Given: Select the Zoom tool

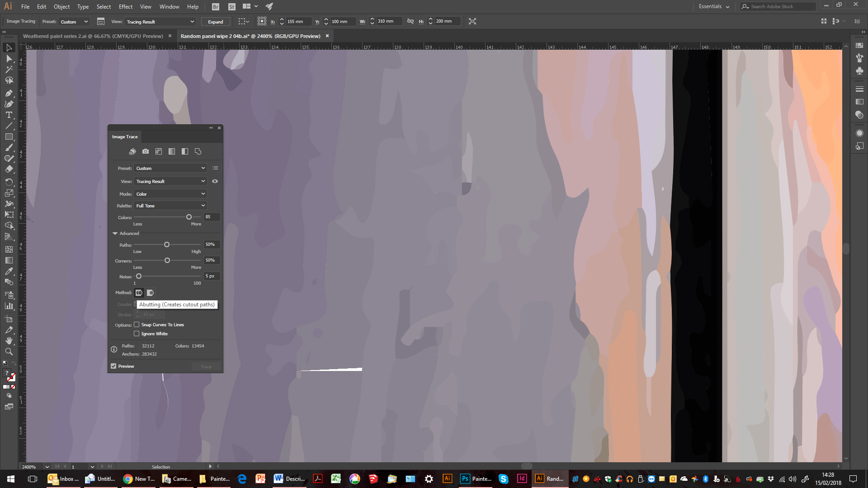Looking at the screenshot, I should click(9, 352).
